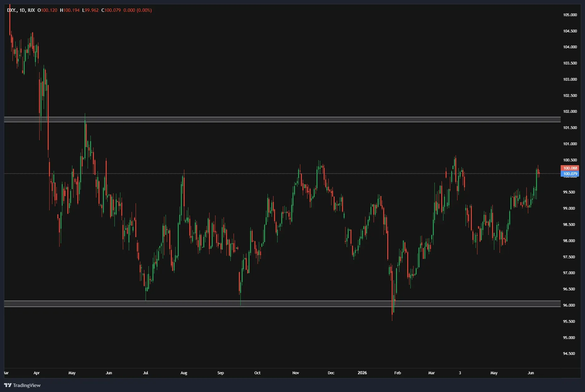This screenshot has height=392, width=585.
Task: Select the open value O100.120
Action: [x=47, y=10]
